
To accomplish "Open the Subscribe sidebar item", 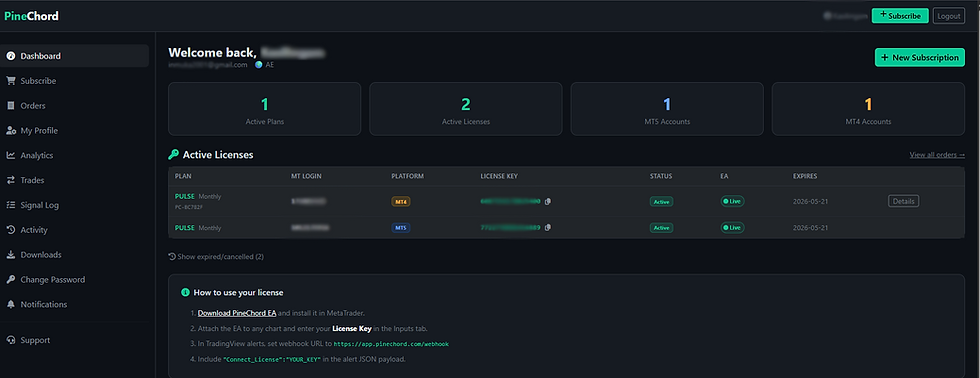I will 74,81.
